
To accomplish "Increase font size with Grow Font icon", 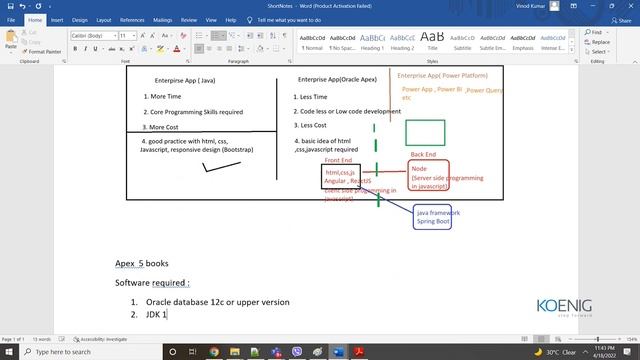I will coord(143,36).
